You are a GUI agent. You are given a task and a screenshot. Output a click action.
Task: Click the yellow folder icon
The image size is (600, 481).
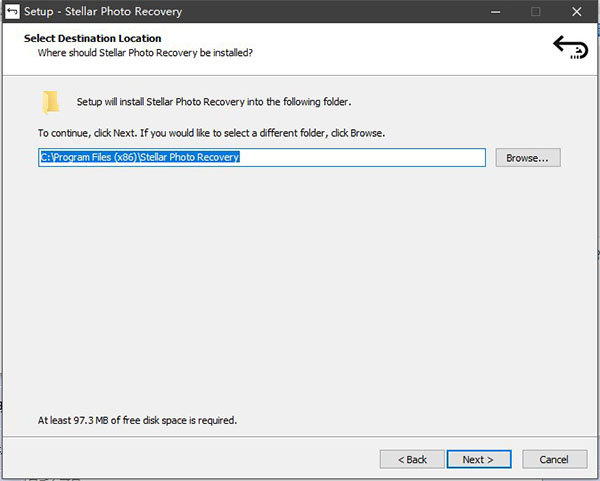(x=50, y=101)
